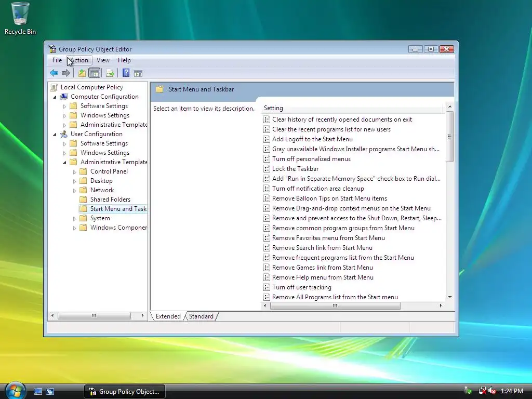Select 'Remove Favorites menu from Start Menu'
532x399 pixels.
pos(328,238)
